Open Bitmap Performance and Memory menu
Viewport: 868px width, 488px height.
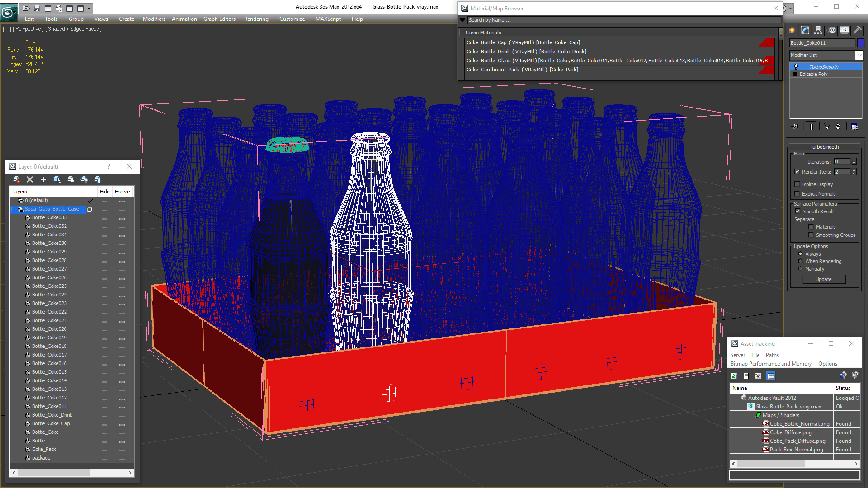[771, 364]
